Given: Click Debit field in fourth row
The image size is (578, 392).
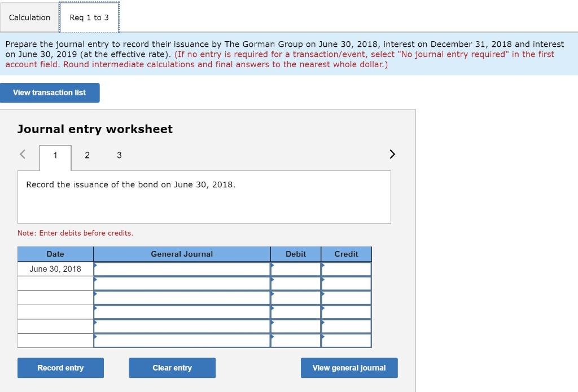Looking at the screenshot, I should click(296, 312).
